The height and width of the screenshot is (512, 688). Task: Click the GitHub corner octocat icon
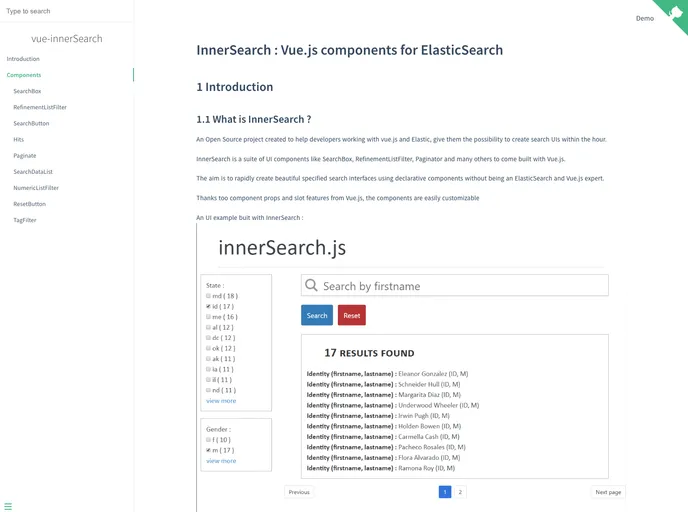click(x=675, y=11)
